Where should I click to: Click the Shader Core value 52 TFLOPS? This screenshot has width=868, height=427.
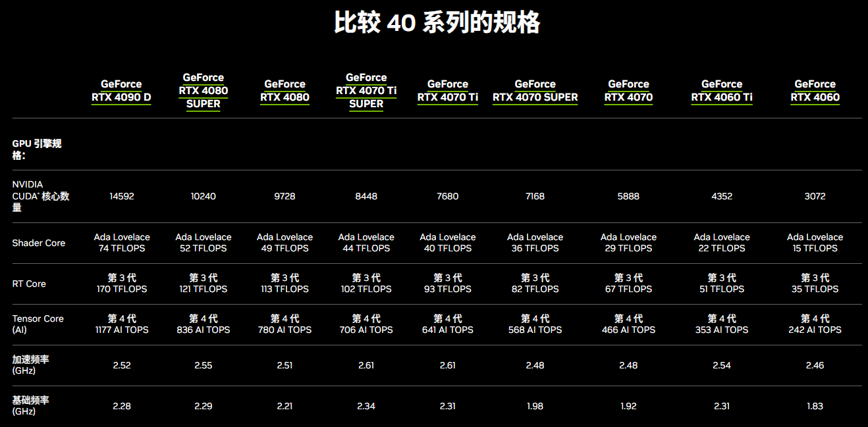pos(203,248)
